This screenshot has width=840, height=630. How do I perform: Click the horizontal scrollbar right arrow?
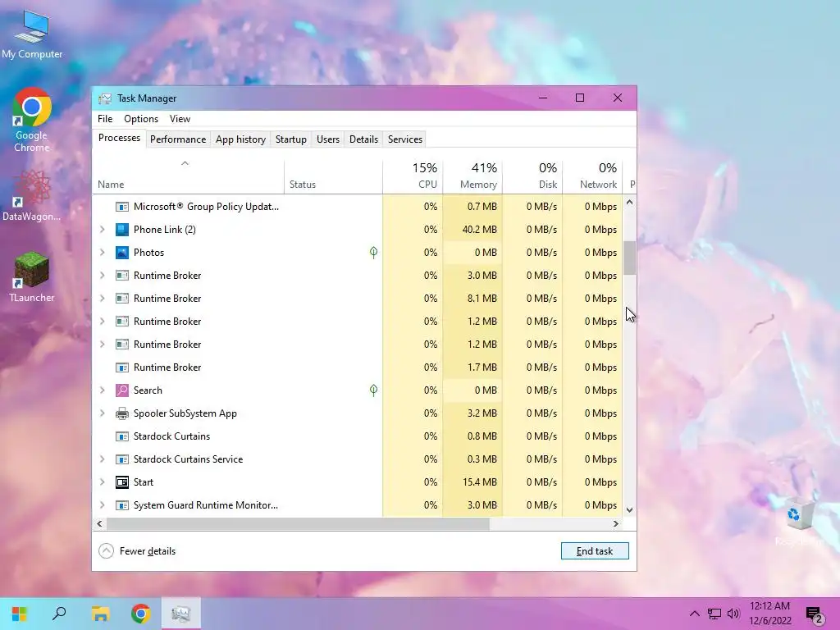616,524
